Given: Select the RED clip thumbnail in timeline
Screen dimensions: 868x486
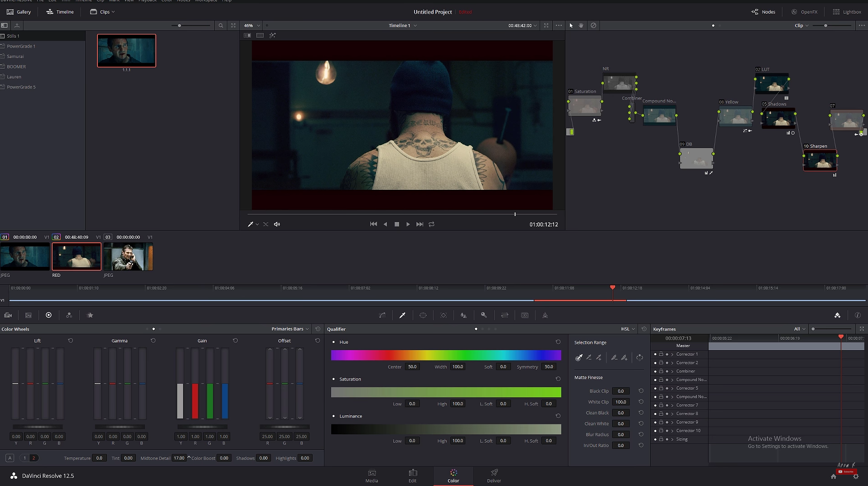Looking at the screenshot, I should point(76,256).
